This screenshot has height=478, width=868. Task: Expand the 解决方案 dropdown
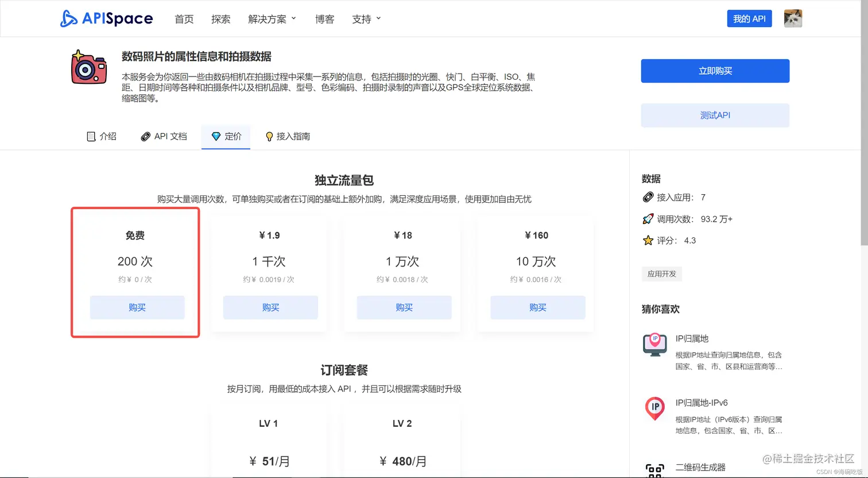pyautogui.click(x=272, y=18)
